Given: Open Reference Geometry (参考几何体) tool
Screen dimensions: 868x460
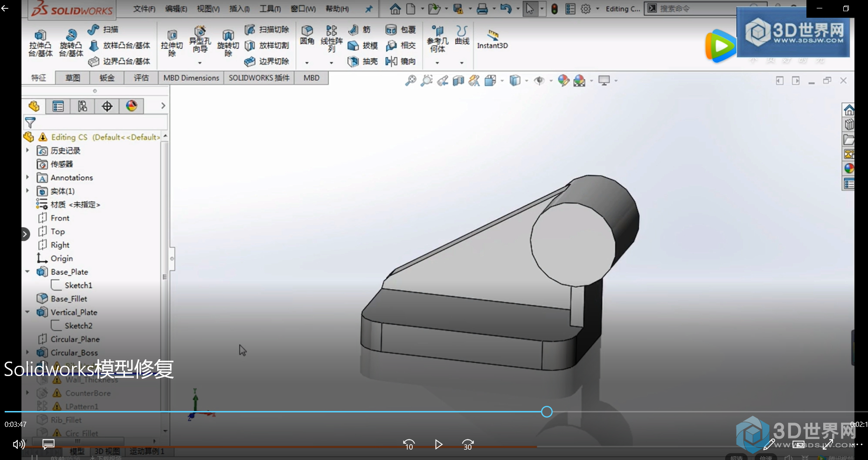Looking at the screenshot, I should click(x=437, y=39).
